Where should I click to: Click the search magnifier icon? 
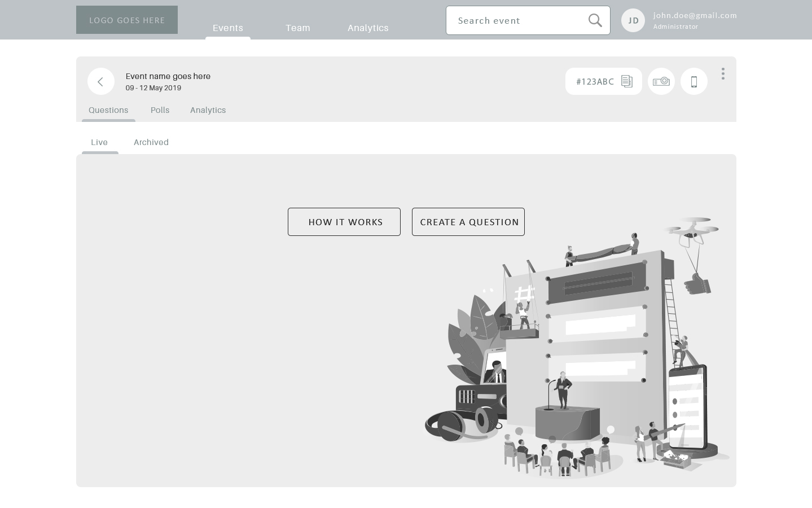(595, 20)
